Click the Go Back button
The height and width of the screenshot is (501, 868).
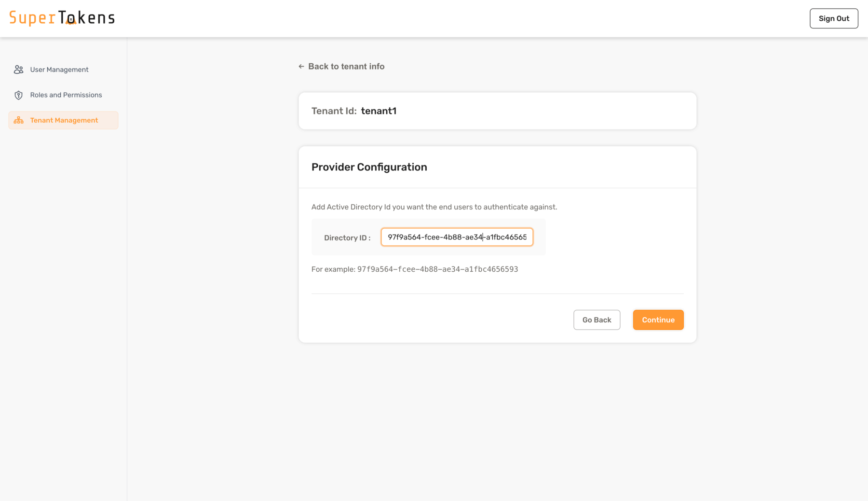click(x=597, y=320)
